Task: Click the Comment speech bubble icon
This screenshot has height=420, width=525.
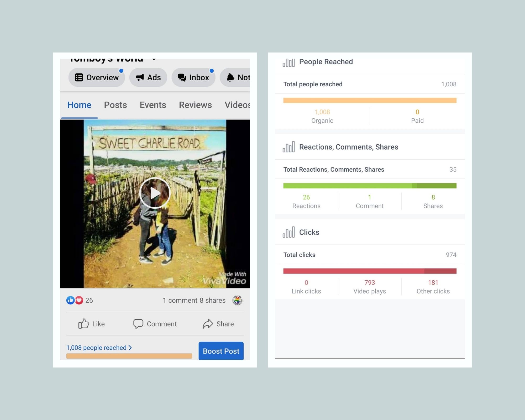Action: coord(138,324)
